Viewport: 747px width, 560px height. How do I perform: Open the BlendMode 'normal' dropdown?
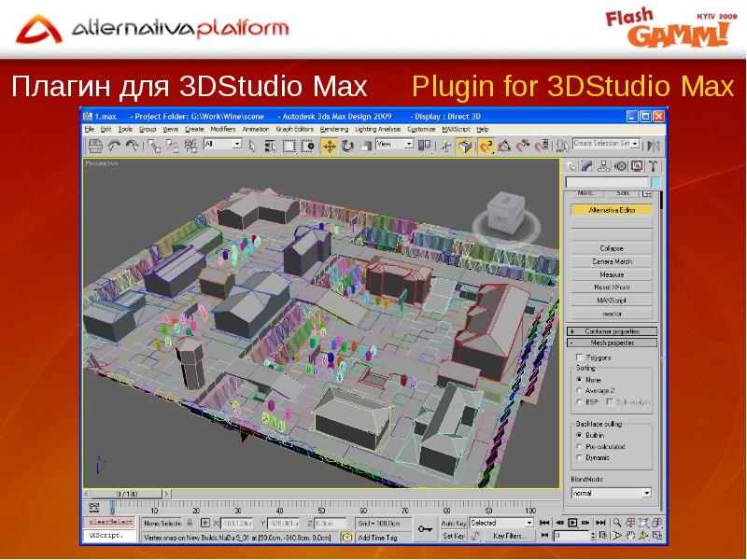pos(612,493)
